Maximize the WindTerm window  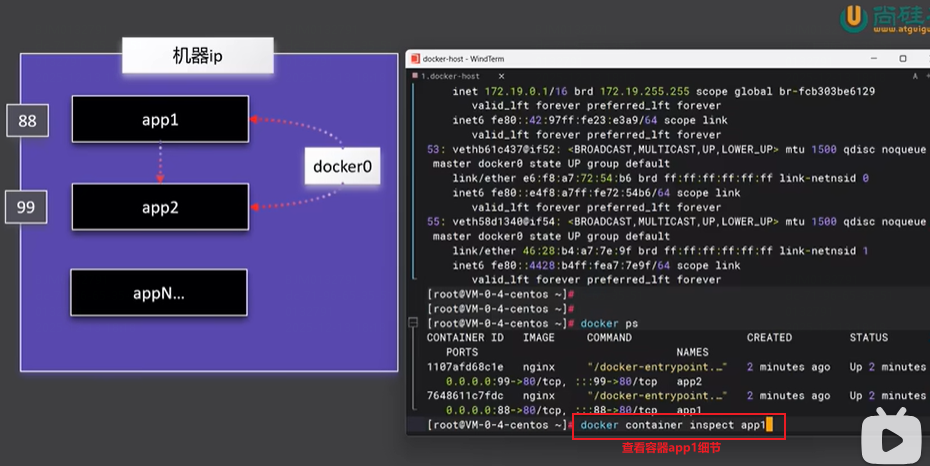(x=903, y=59)
